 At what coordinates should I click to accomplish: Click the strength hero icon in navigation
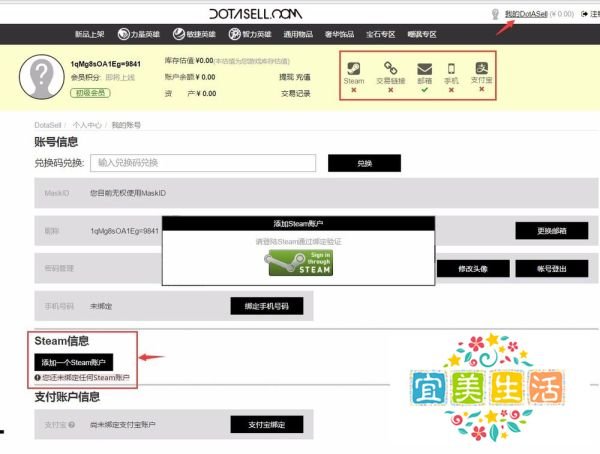[x=123, y=34]
